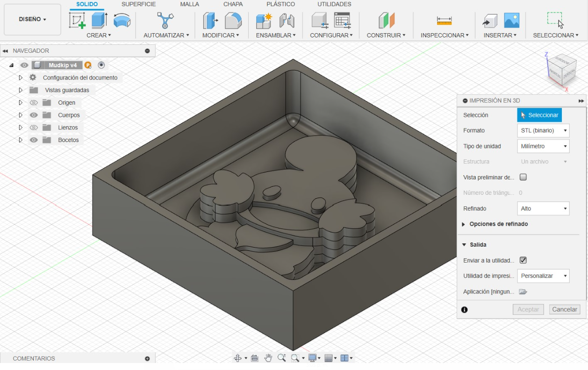The height and width of the screenshot is (370, 588).
Task: Expand the Bocetos folder in navigator
Action: pyautogui.click(x=21, y=140)
